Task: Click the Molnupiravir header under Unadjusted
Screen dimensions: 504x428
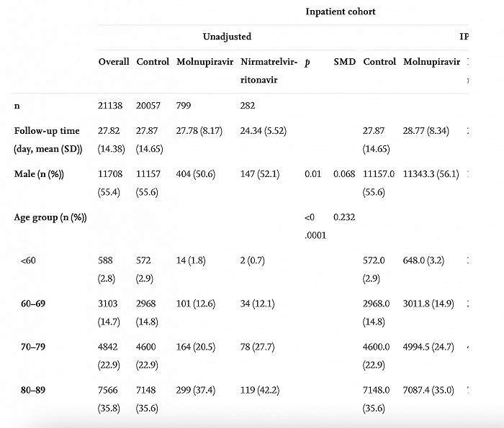Action: pyautogui.click(x=204, y=62)
